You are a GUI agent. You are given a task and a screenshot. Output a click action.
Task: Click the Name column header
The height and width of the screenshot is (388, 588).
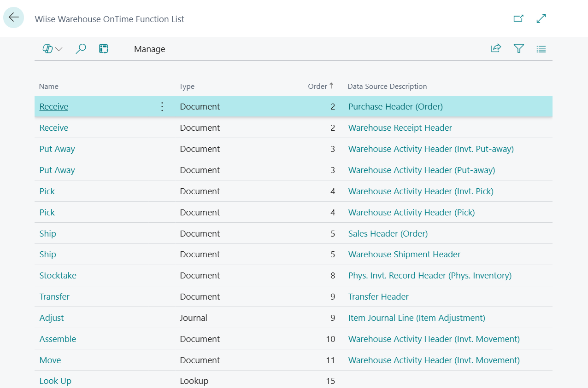(x=48, y=86)
